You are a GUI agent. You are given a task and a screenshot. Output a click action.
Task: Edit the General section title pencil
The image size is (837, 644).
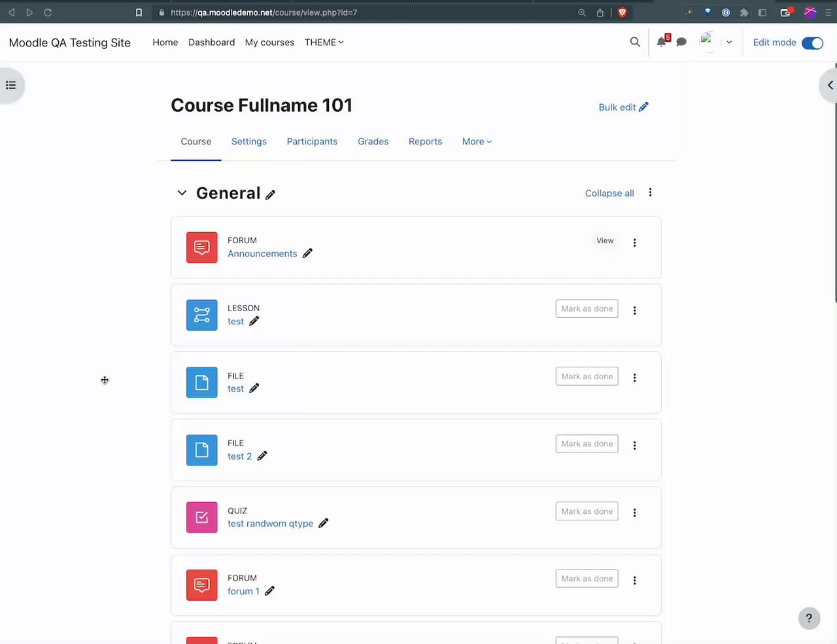pos(270,194)
